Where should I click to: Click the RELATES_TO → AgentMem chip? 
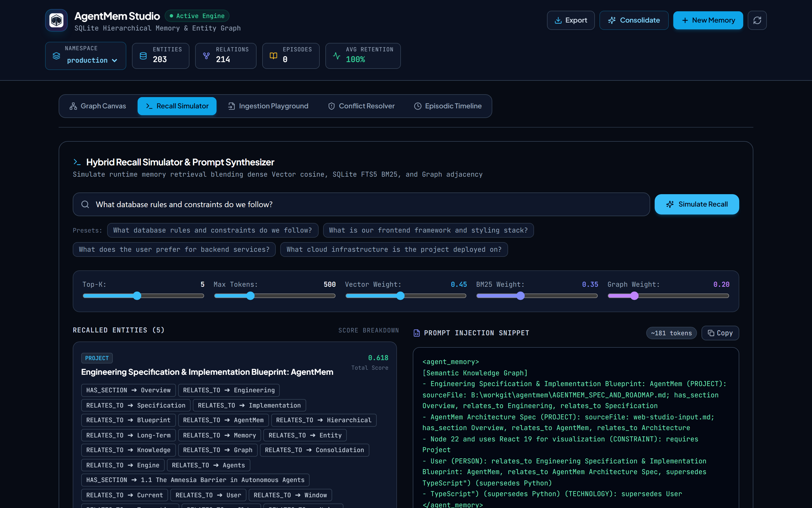point(223,420)
